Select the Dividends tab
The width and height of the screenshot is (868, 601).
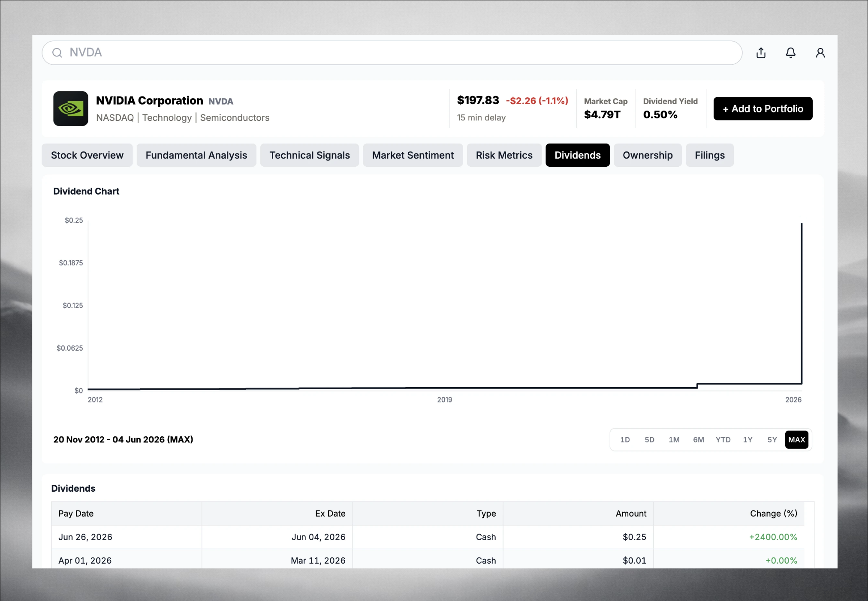[578, 155]
